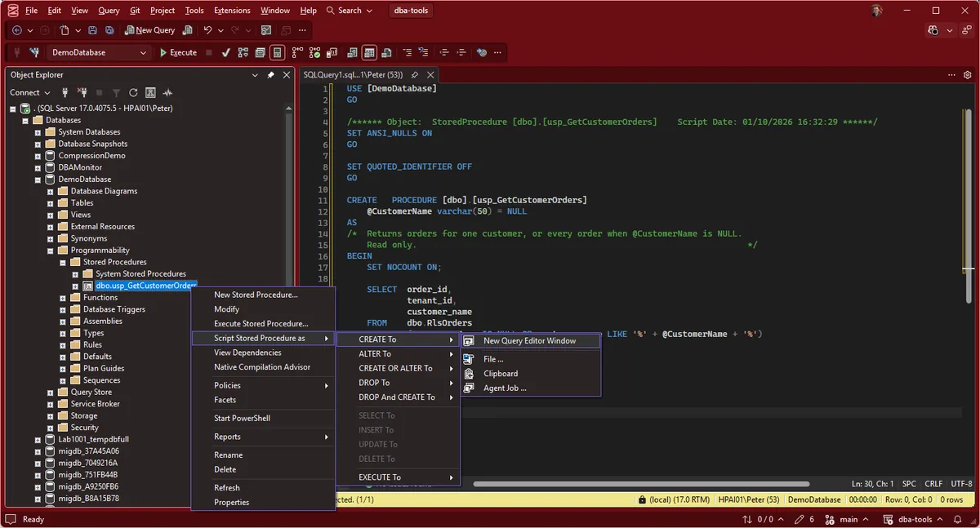The width and height of the screenshot is (980, 528).
Task: Expand the CompressionDemo database node
Action: (x=38, y=156)
